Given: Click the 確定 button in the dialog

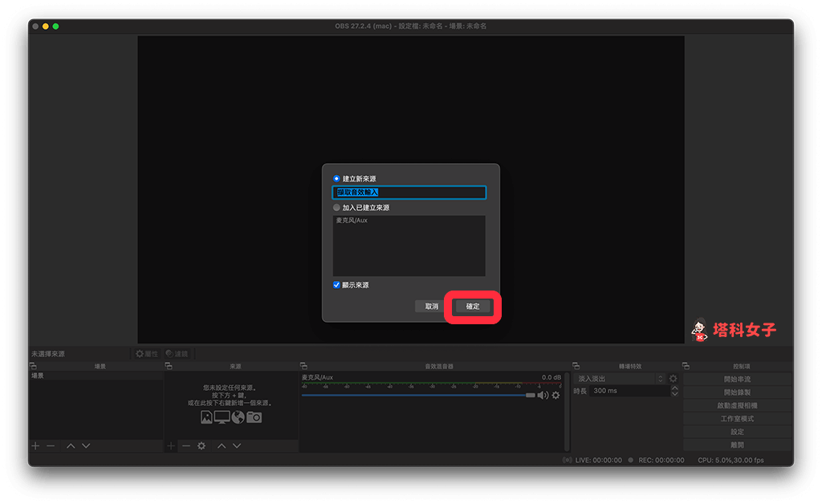Looking at the screenshot, I should (x=473, y=307).
